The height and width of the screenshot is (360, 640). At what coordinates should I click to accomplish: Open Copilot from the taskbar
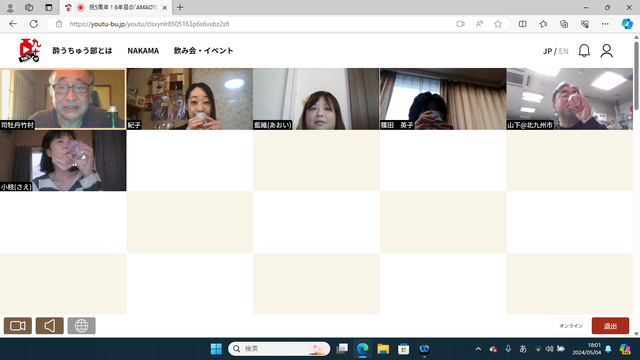point(625,349)
